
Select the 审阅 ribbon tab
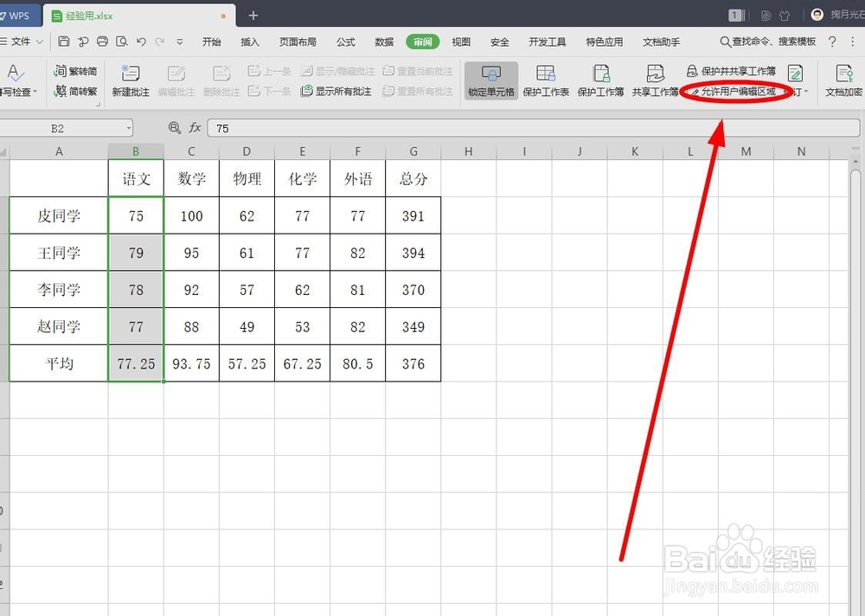[423, 42]
